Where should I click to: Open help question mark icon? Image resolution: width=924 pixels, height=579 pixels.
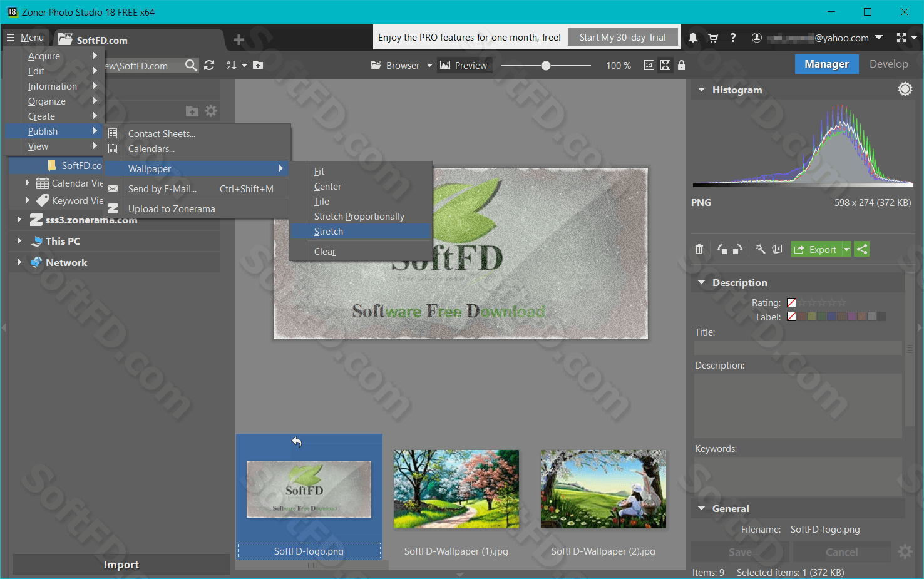point(733,38)
